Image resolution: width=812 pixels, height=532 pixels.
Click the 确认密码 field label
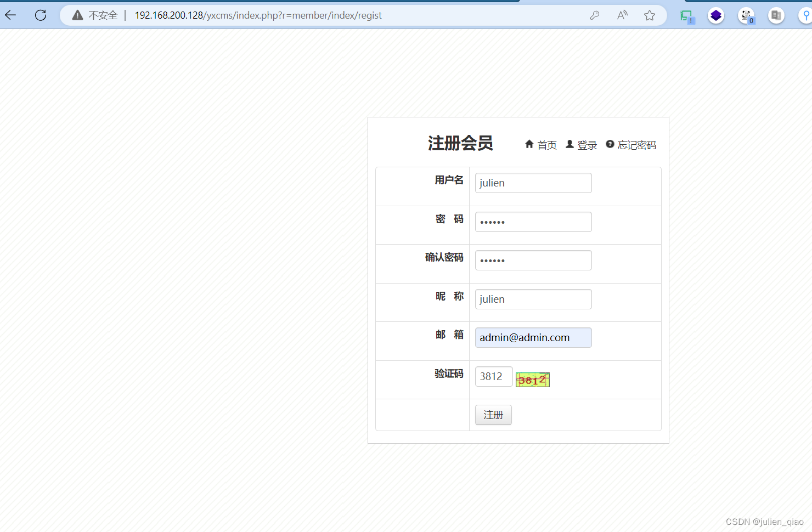(x=444, y=257)
